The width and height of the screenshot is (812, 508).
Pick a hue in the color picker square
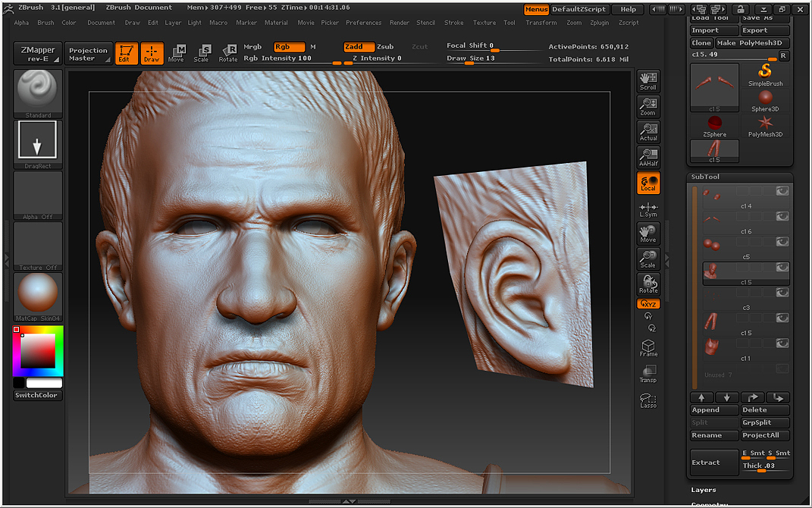[38, 350]
